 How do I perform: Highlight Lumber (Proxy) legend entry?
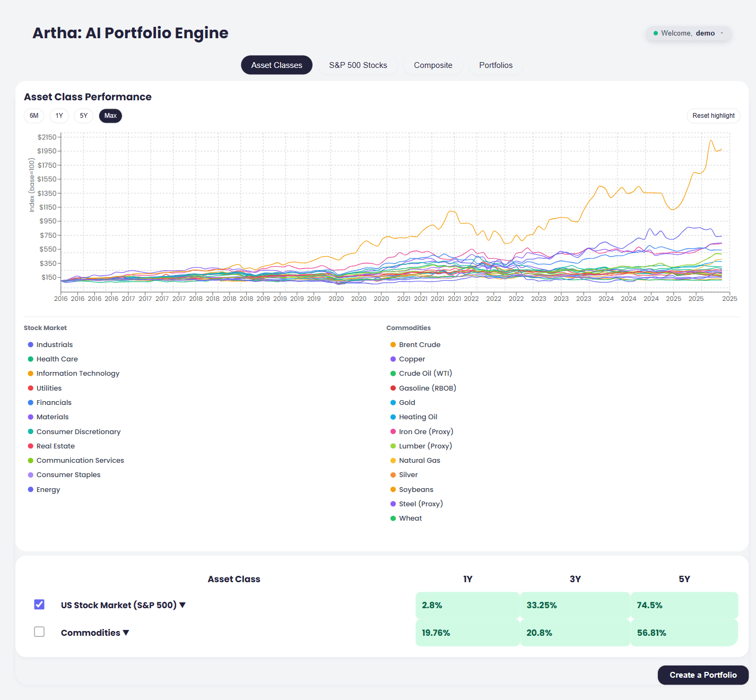click(x=421, y=446)
